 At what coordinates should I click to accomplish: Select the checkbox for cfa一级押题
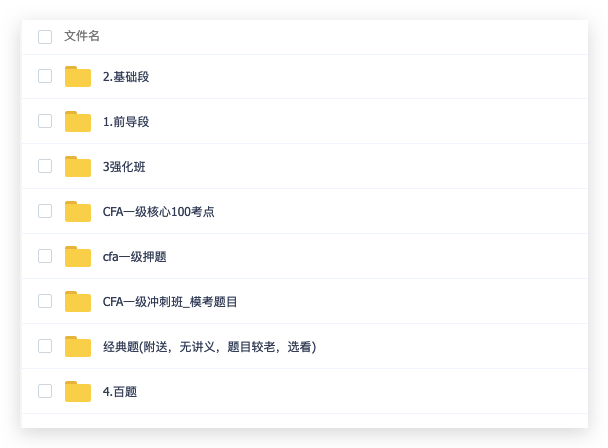click(x=45, y=256)
